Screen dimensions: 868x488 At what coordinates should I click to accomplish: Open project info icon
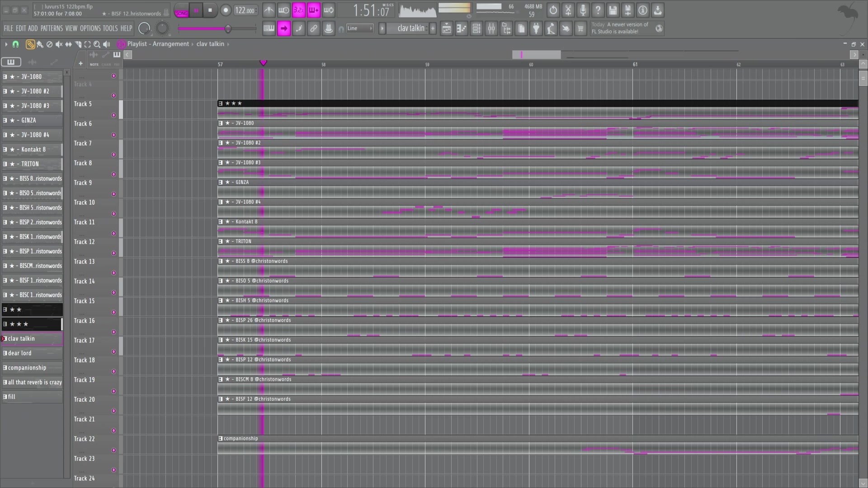pyautogui.click(x=643, y=10)
